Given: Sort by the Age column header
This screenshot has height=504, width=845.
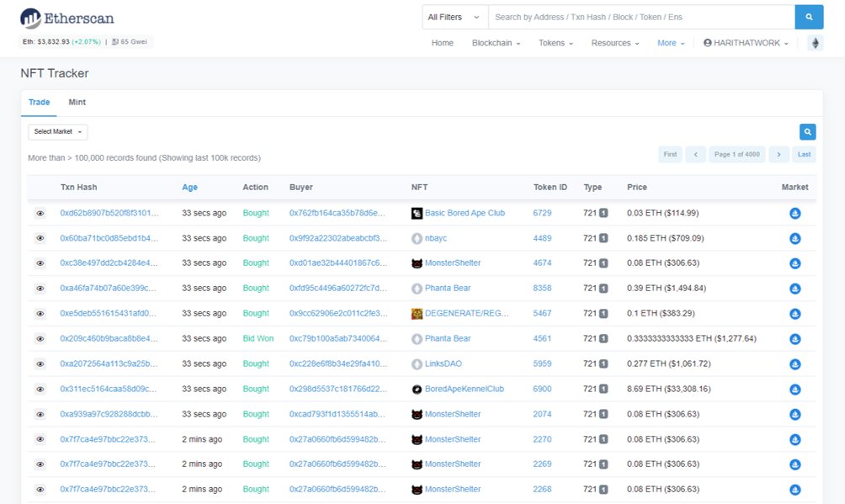Looking at the screenshot, I should (x=189, y=187).
